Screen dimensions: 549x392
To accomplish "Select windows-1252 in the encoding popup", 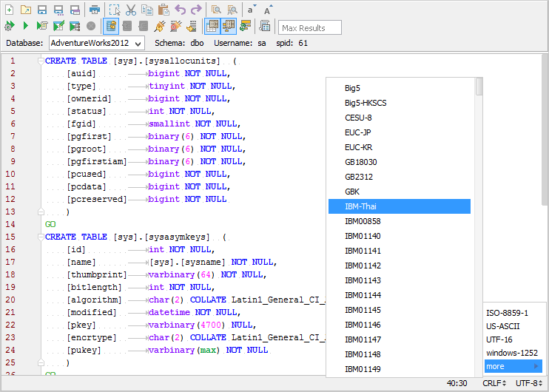I will click(x=513, y=353).
